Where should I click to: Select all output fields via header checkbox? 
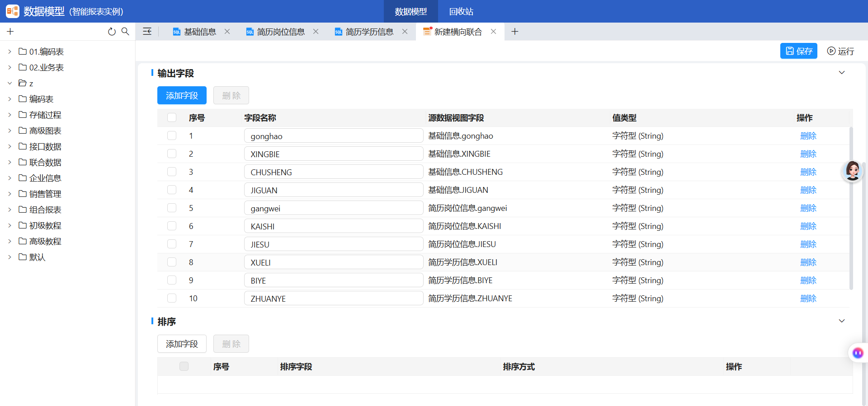click(172, 117)
